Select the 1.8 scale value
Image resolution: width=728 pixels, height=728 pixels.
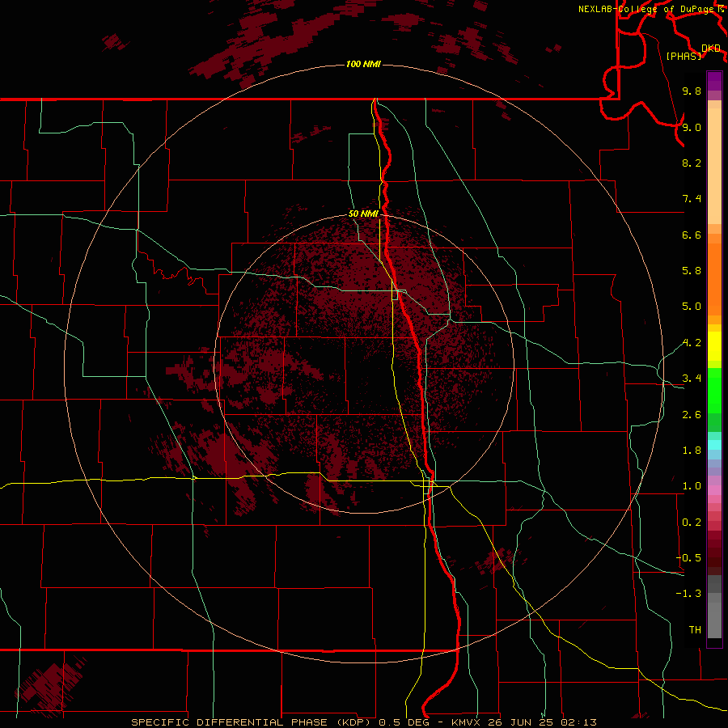[x=692, y=451]
